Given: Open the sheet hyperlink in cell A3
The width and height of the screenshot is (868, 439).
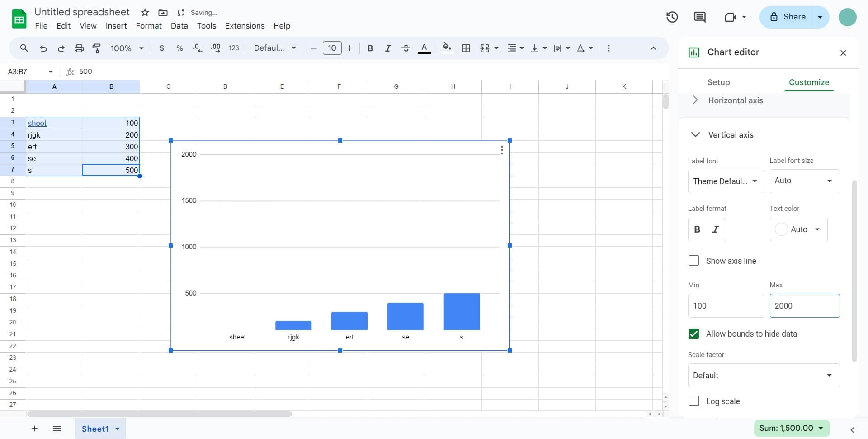Looking at the screenshot, I should 37,123.
